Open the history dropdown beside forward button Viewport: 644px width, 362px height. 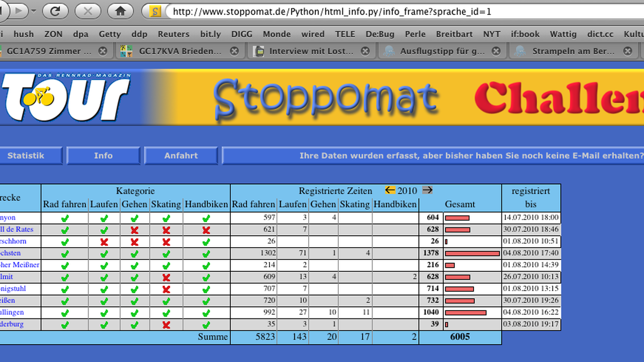[x=33, y=11]
